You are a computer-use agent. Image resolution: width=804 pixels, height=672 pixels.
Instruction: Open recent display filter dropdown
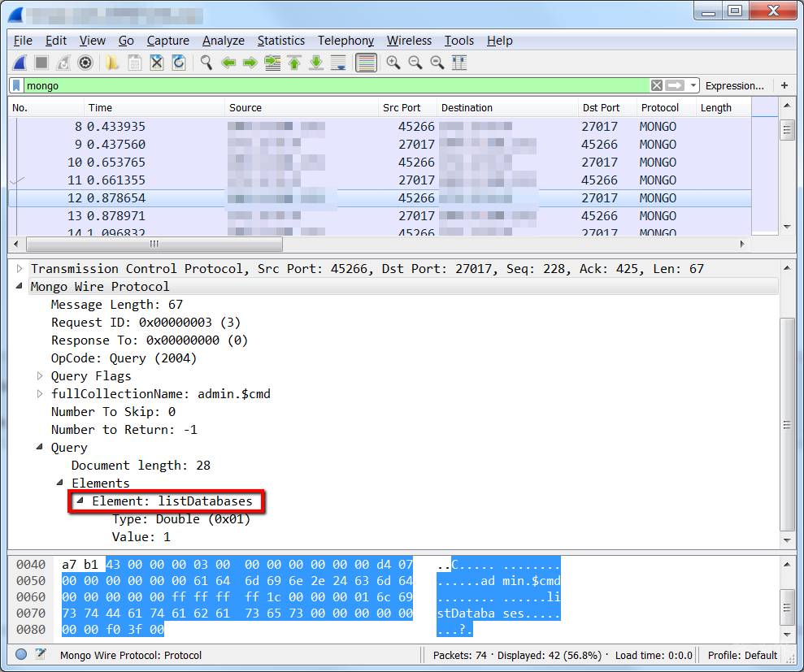(x=693, y=85)
